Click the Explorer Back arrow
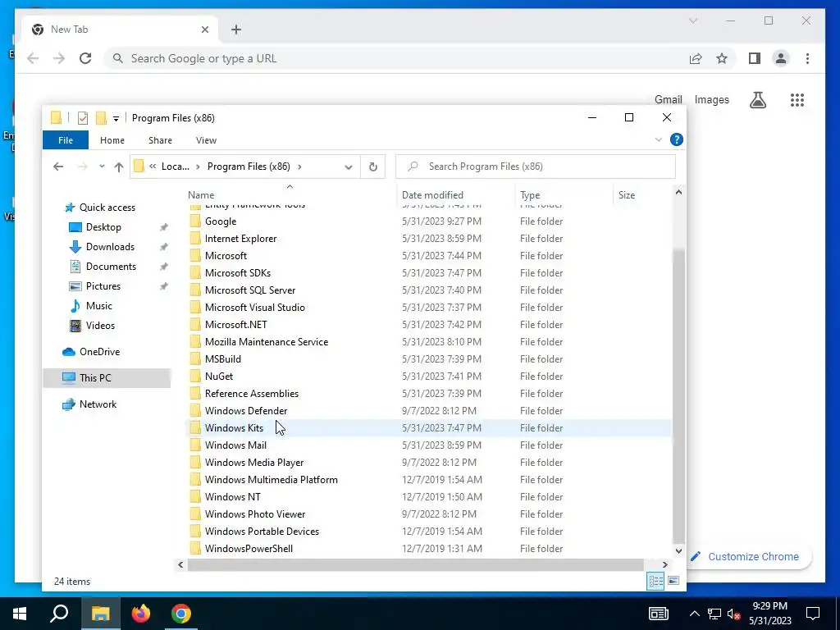 click(58, 167)
